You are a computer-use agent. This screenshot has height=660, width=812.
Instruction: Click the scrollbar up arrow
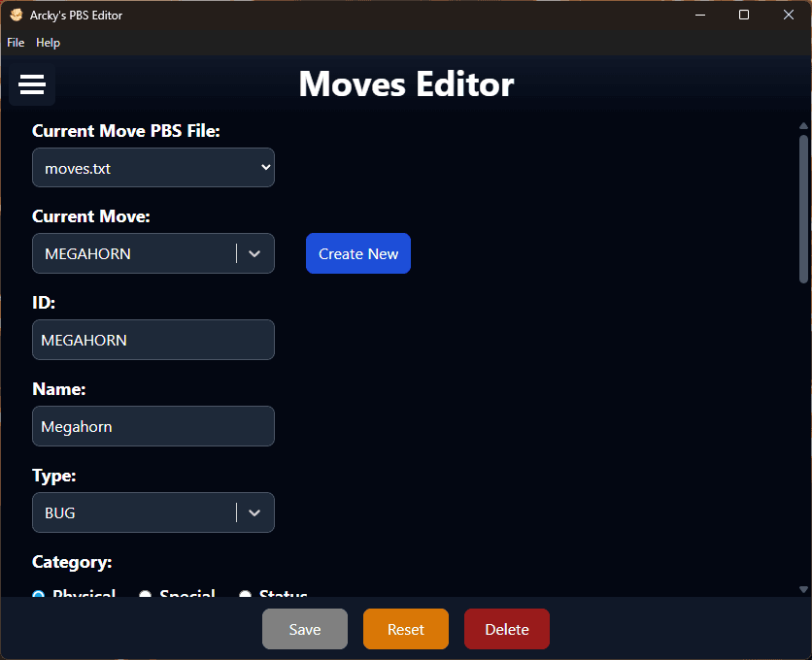click(803, 126)
